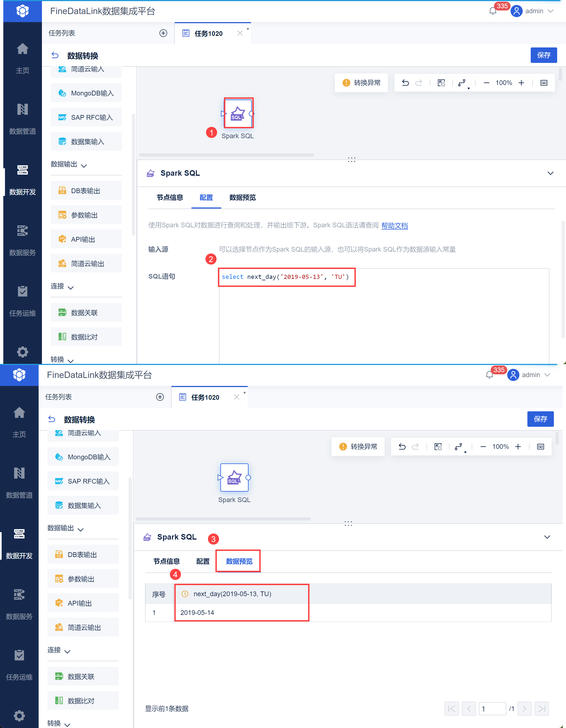Click the canvas horizontal scrollbar
This screenshot has height=728, width=566.
tap(226, 155)
